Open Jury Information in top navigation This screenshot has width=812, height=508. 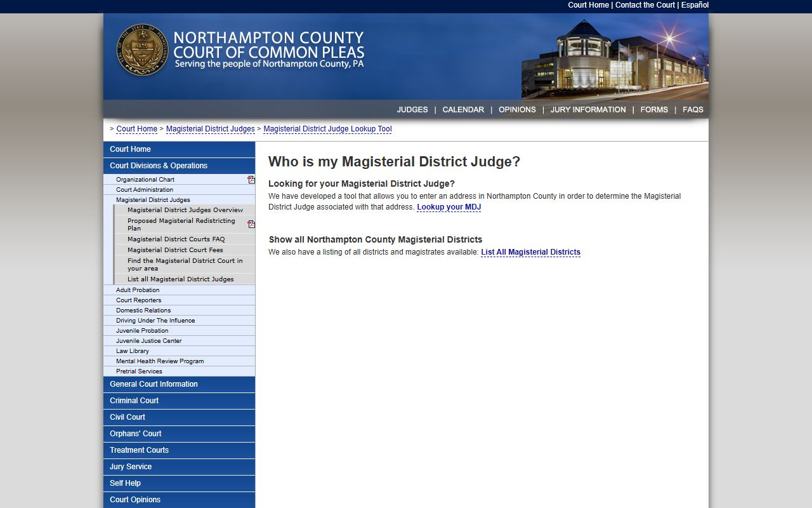pos(588,110)
